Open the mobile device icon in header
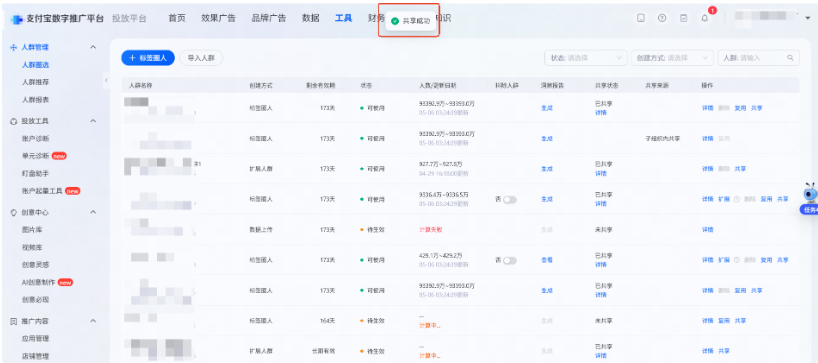The height and width of the screenshot is (363, 818). coord(641,18)
